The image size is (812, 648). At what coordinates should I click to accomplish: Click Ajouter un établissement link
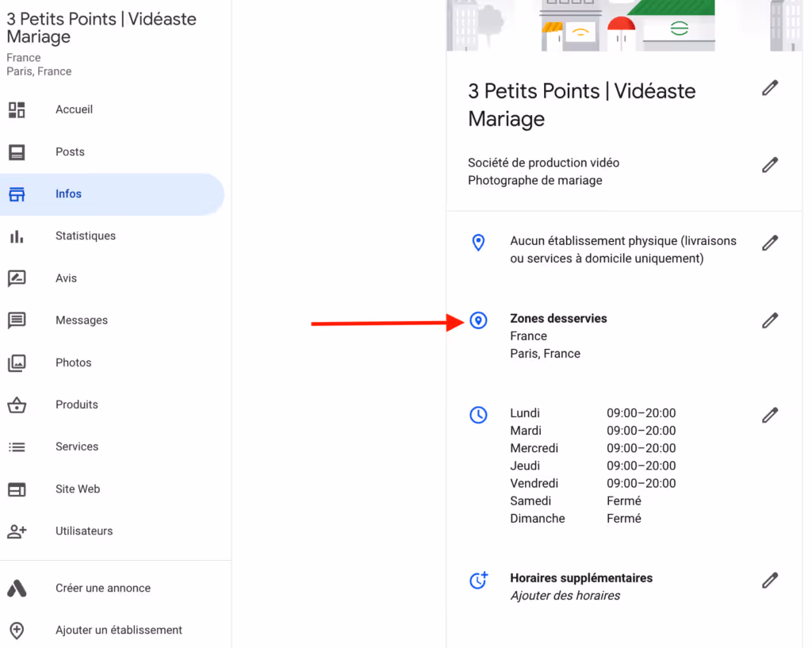(x=119, y=631)
